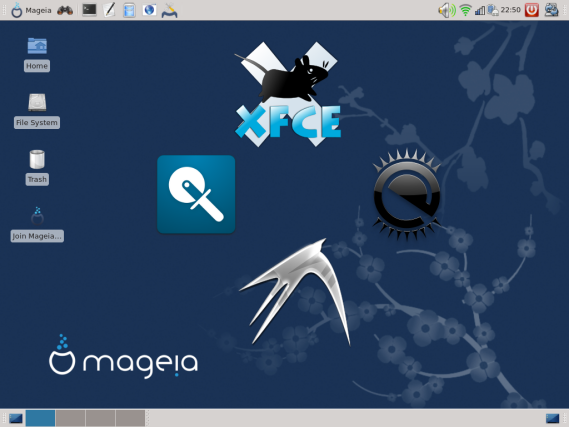Open the Join Mageia desktop shortcut

(x=37, y=224)
